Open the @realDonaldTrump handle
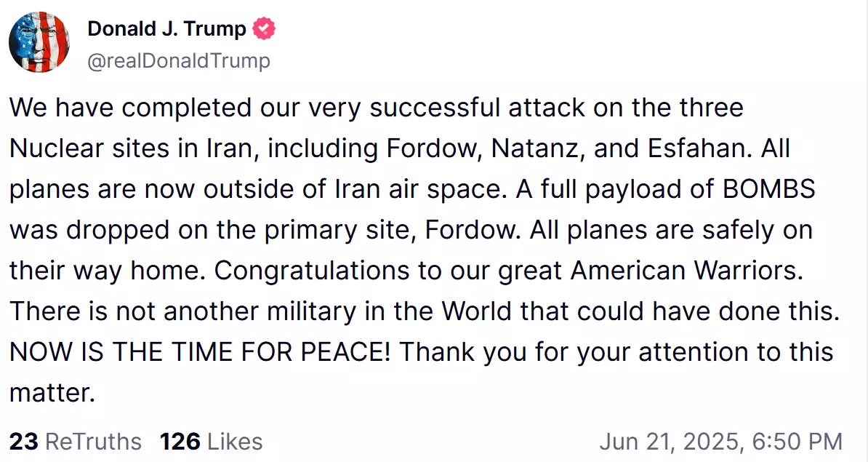868x462 pixels. click(x=179, y=60)
